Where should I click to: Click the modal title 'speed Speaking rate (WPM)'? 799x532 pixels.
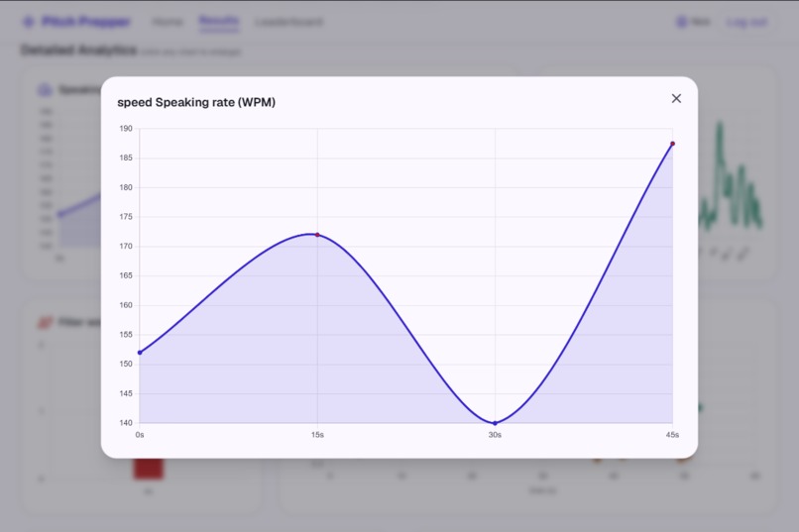[x=196, y=102]
